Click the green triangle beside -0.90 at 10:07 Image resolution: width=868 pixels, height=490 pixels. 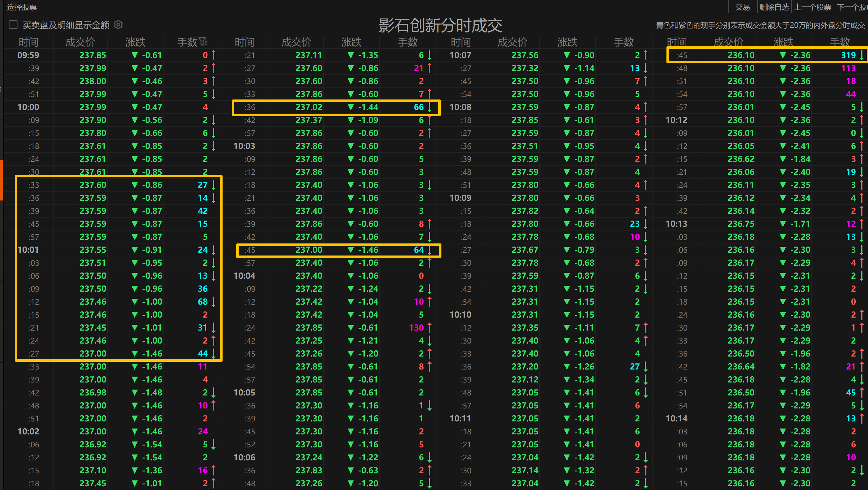[x=567, y=55]
